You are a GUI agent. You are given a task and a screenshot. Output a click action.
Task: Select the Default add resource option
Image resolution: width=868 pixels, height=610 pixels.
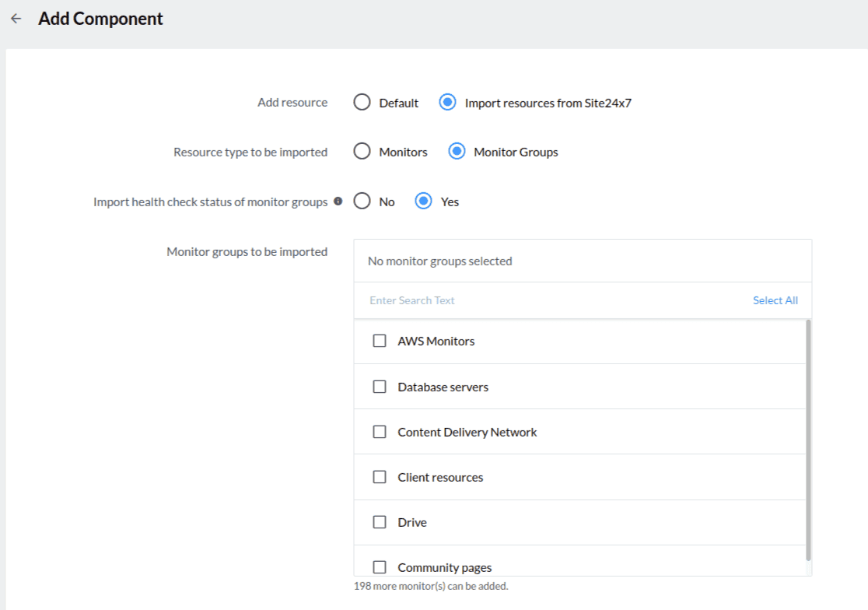click(x=362, y=103)
